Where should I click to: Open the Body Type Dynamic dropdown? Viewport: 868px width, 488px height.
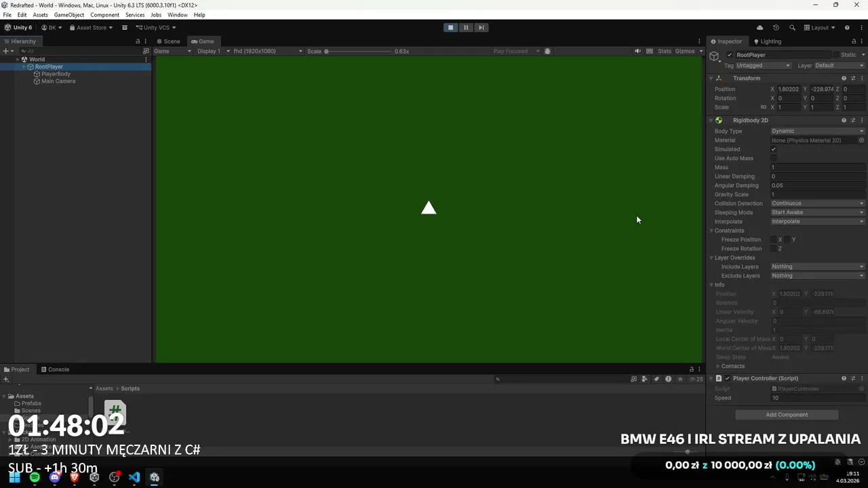point(818,131)
